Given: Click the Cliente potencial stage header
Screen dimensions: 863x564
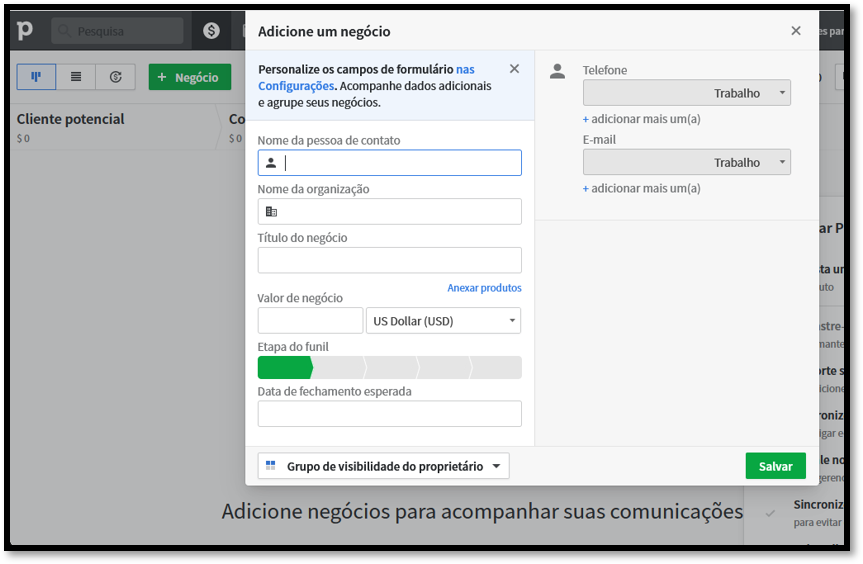Looking at the screenshot, I should point(70,119).
